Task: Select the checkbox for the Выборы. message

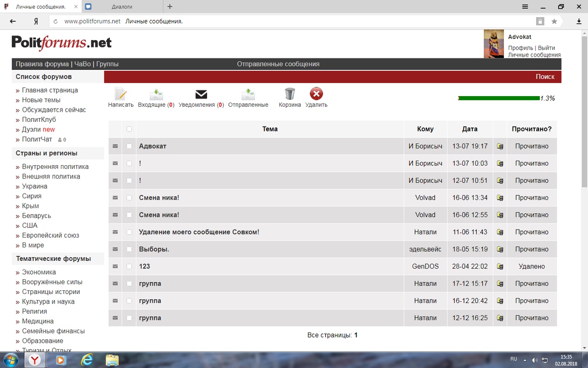Action: tap(129, 249)
